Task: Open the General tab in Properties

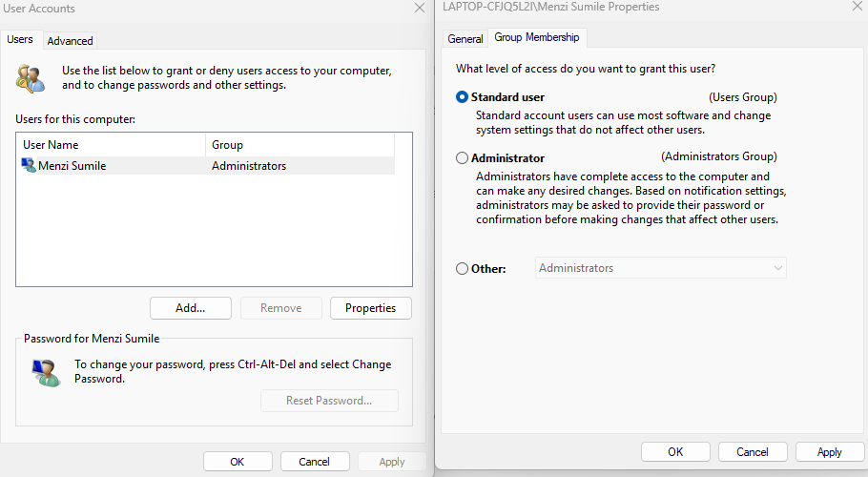Action: pos(465,39)
